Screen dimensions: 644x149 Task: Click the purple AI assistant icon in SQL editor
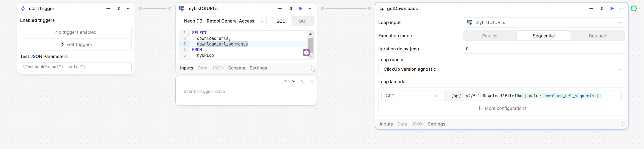pos(306,53)
